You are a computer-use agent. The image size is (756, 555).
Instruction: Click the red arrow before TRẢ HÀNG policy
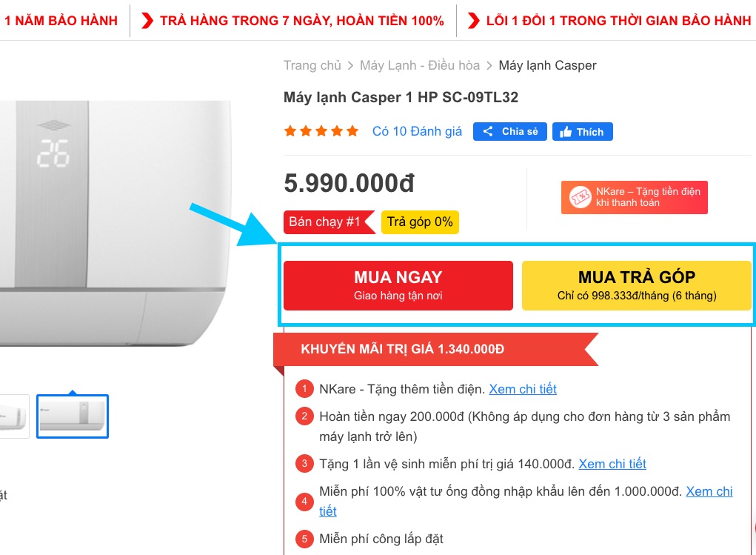(x=147, y=21)
